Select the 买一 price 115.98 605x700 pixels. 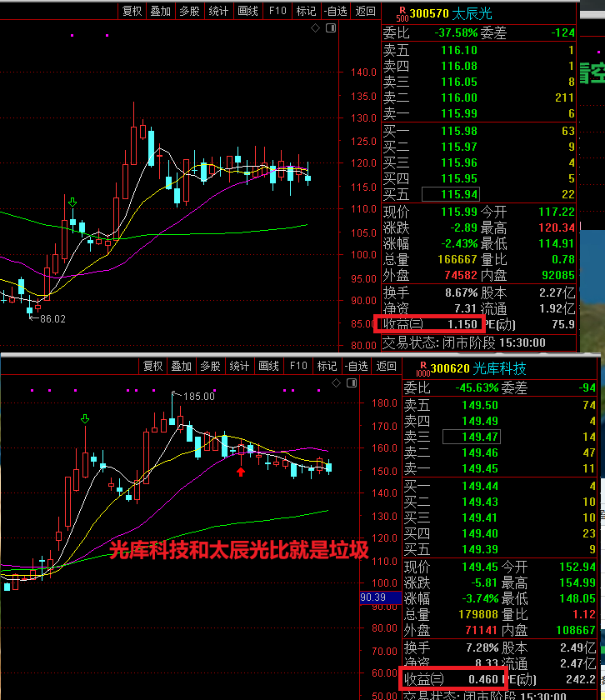tap(459, 132)
